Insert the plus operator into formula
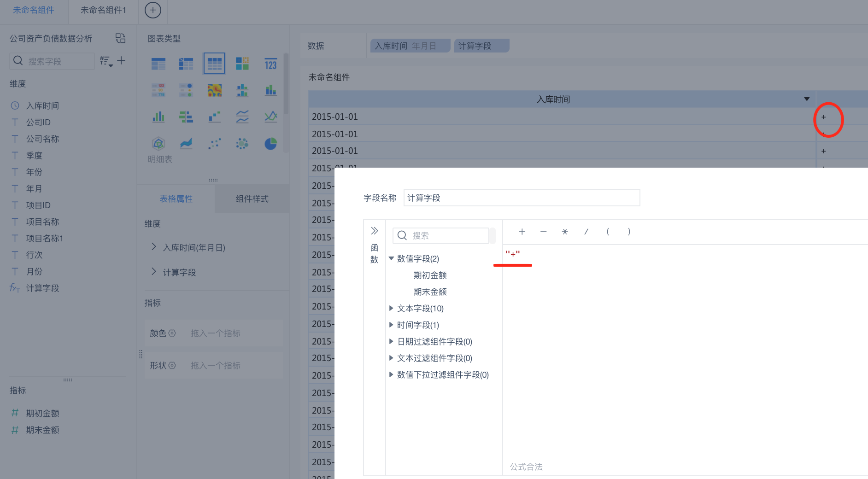 coord(522,232)
